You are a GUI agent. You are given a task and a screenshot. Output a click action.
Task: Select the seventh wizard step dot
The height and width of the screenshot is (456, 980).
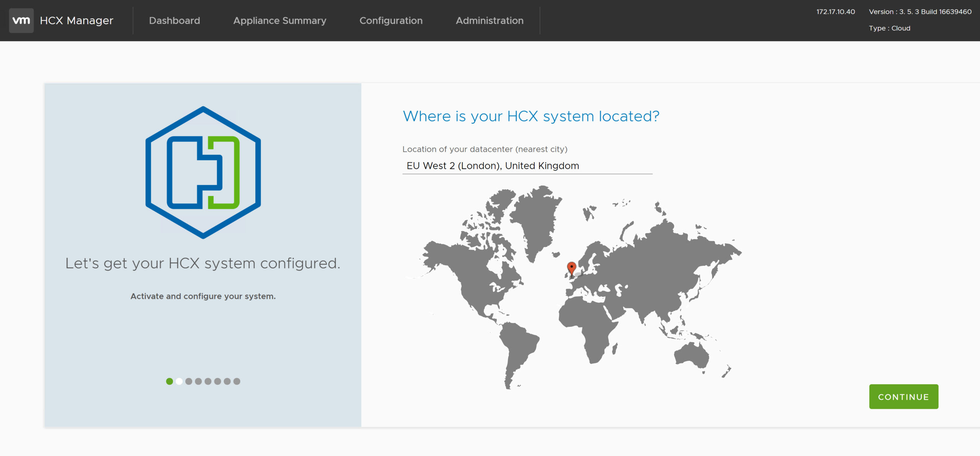[227, 381]
